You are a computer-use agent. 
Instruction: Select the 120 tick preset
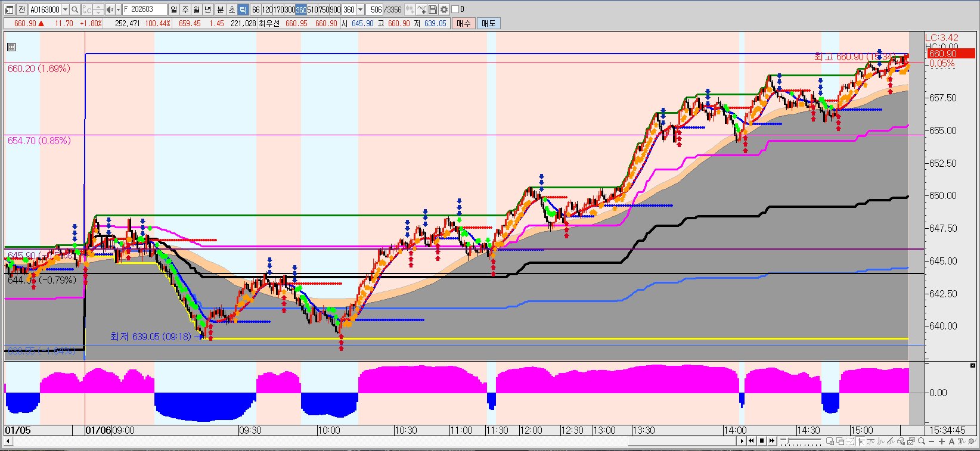pos(266,10)
